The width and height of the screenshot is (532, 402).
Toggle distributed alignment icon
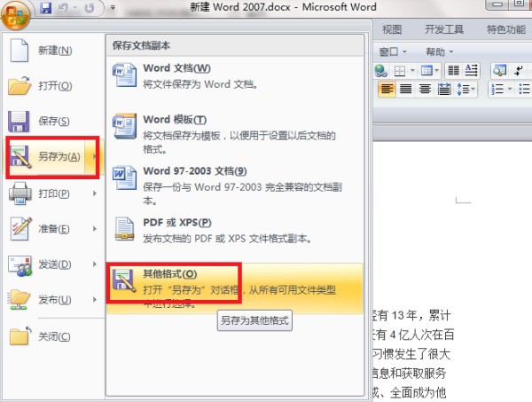tap(444, 90)
